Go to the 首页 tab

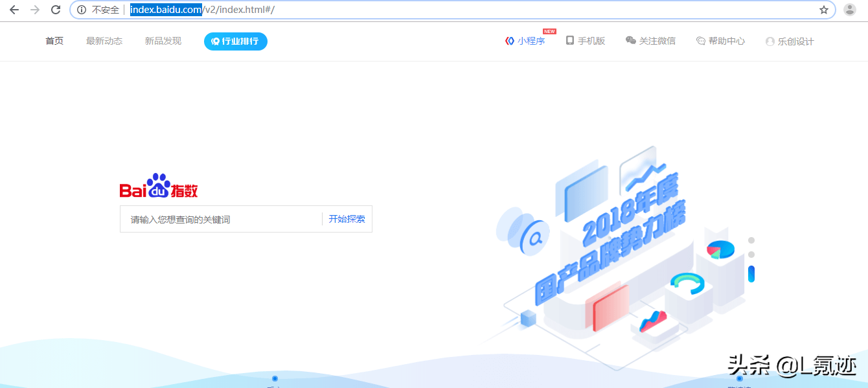tap(54, 41)
